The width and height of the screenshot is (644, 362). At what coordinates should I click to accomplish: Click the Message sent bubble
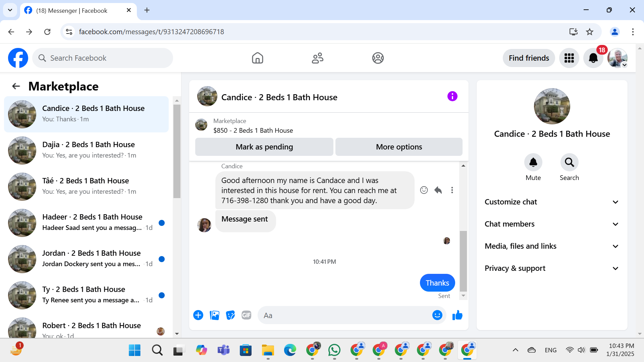point(246,221)
